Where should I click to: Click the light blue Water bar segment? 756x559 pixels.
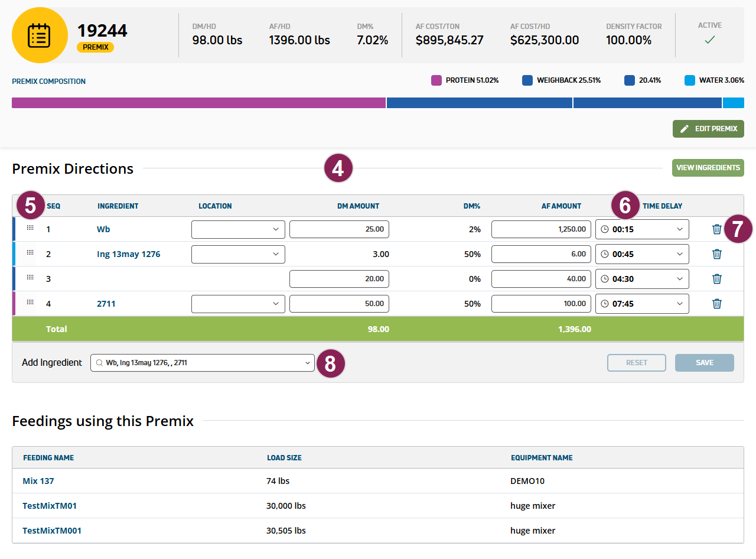tap(733, 103)
